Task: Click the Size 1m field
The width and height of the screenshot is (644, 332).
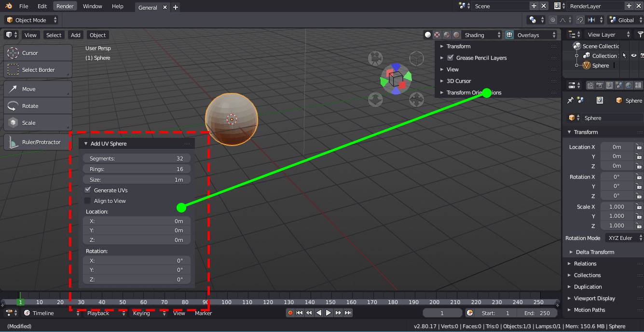Action: [137, 180]
